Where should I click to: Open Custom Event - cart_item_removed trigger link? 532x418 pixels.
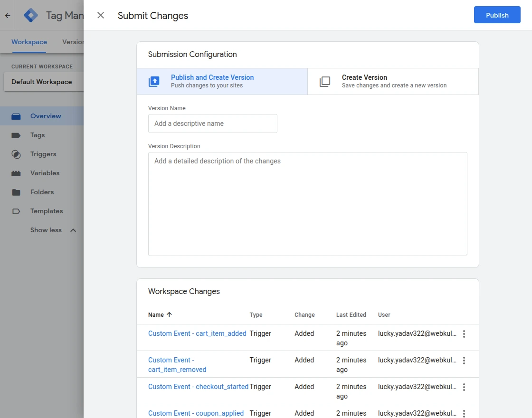177,365
